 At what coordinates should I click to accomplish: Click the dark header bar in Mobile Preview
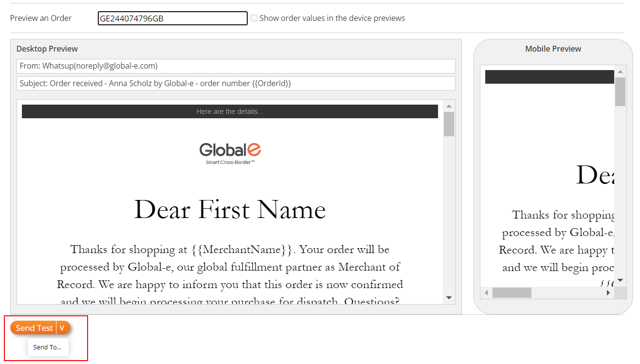[549, 77]
